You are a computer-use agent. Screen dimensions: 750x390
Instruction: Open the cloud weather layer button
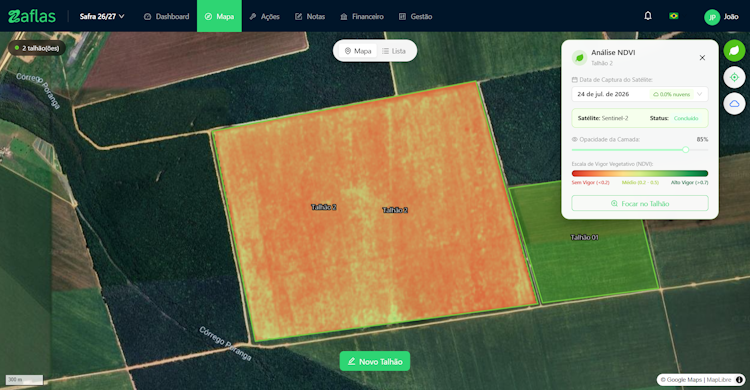point(734,103)
